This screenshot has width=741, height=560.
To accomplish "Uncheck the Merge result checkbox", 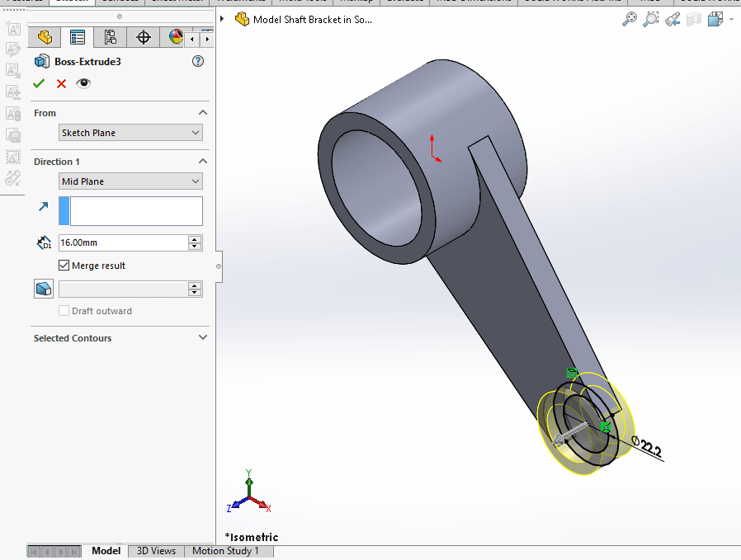I will (x=64, y=266).
